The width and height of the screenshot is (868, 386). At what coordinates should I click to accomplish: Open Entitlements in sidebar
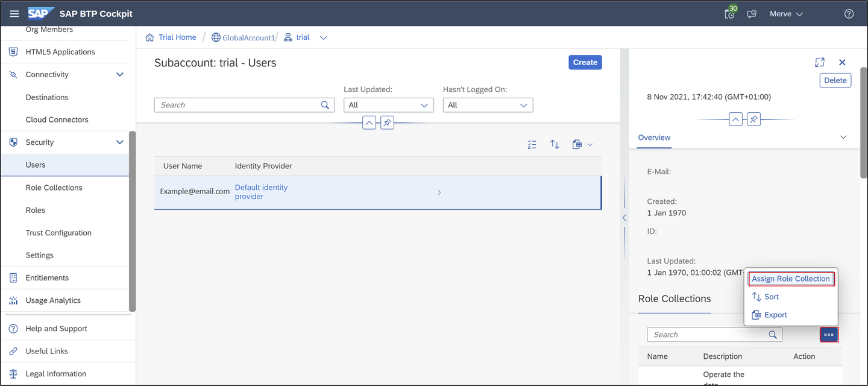[47, 277]
